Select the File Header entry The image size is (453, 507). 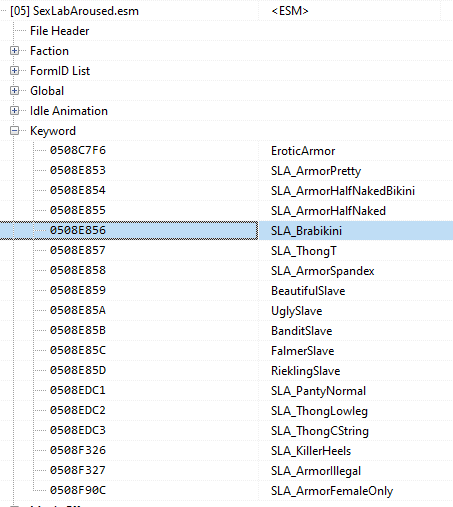point(60,31)
